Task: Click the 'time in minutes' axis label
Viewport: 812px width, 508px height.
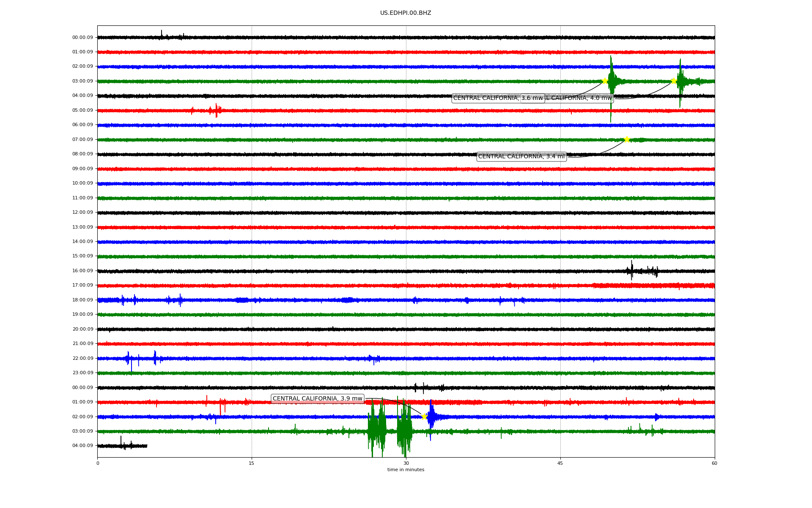Action: tap(405, 470)
